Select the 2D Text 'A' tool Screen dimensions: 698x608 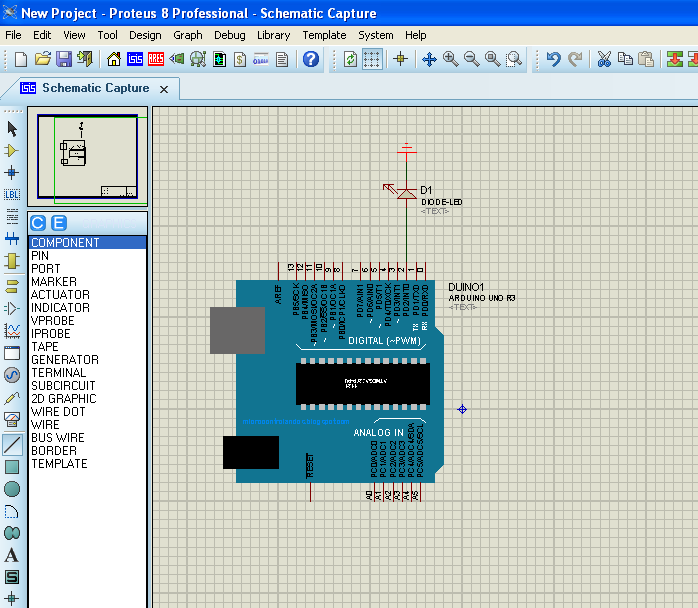12,555
